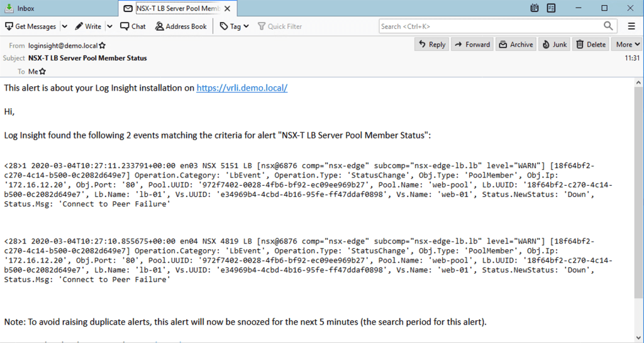Open the Tag dropdown menu
Image resolution: width=644 pixels, height=343 pixels.
(x=234, y=26)
